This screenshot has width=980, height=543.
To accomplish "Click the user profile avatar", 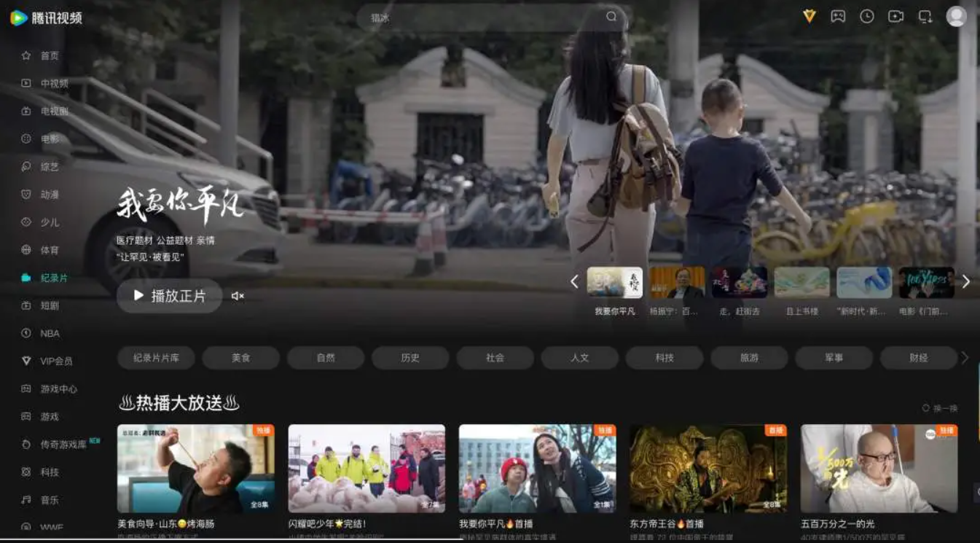I will point(956,17).
